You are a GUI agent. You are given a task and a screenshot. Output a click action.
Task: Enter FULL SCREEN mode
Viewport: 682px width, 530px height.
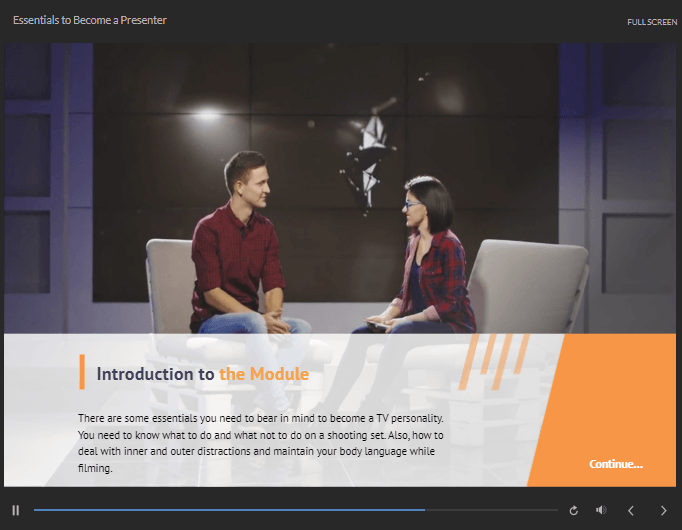coord(652,22)
